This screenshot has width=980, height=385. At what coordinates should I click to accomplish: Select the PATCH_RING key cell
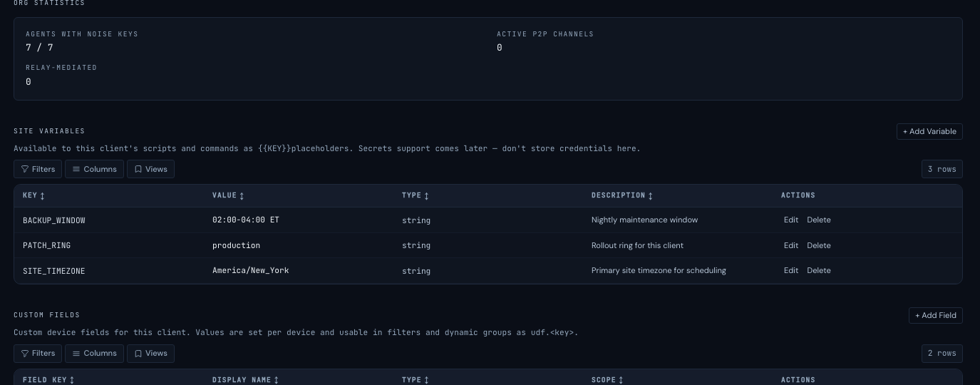coord(46,245)
